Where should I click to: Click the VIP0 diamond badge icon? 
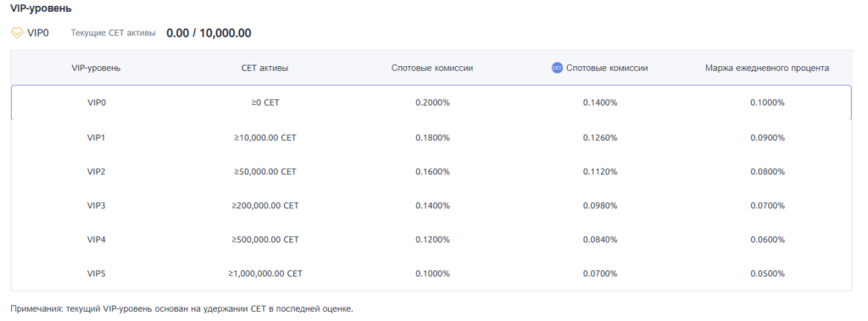pyautogui.click(x=17, y=33)
